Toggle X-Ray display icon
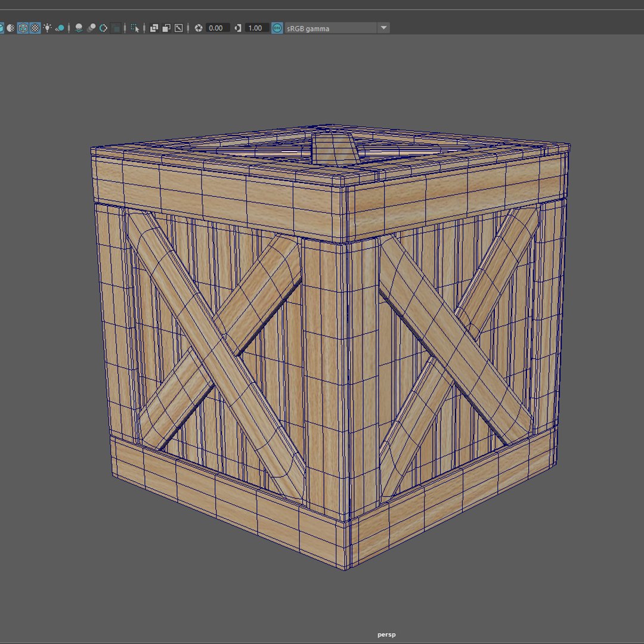The height and width of the screenshot is (644, 644). point(154,28)
